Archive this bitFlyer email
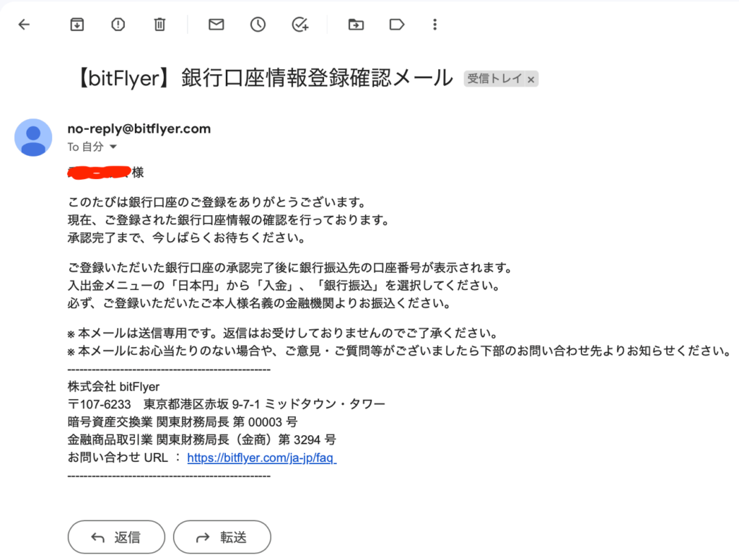The height and width of the screenshot is (560, 739). 76,25
